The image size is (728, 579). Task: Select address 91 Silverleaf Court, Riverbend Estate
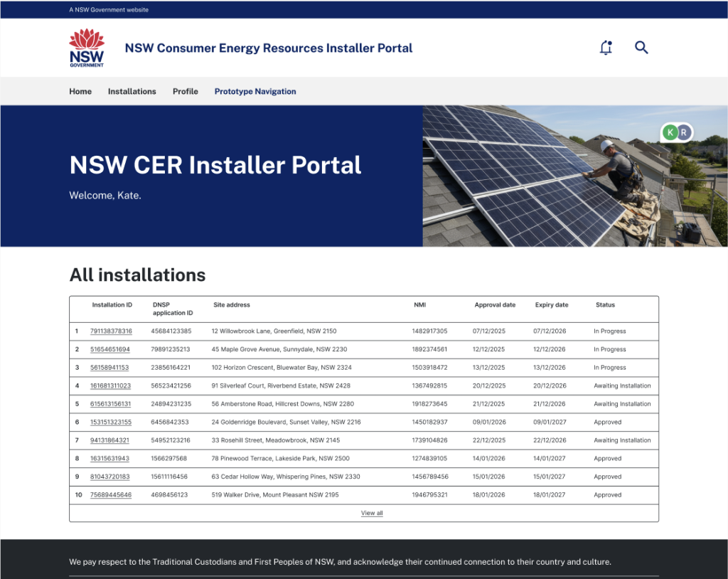pos(281,386)
